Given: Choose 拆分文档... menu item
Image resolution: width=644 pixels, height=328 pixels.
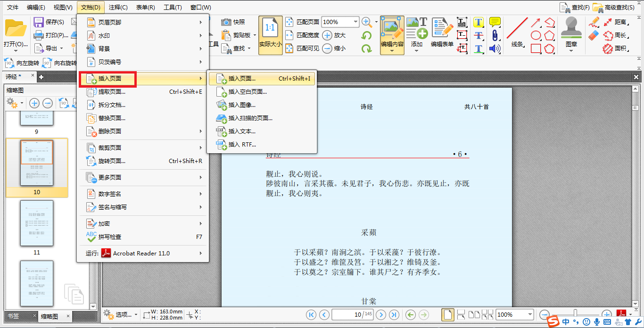Looking at the screenshot, I should [x=143, y=105].
